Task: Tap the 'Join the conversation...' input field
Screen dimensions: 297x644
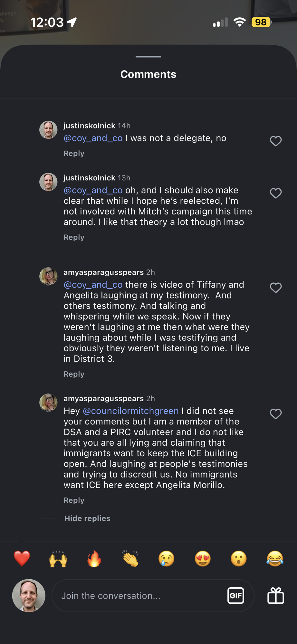Action: pos(139,596)
